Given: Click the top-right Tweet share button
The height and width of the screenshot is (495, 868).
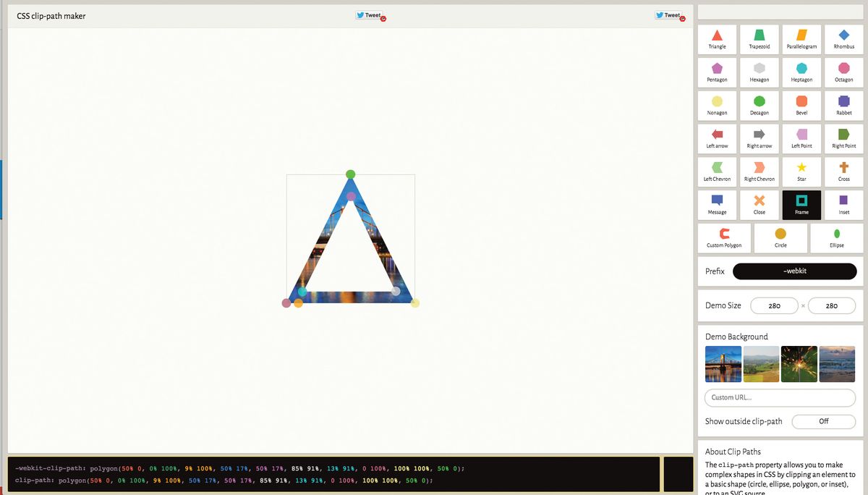Looking at the screenshot, I should point(666,14).
